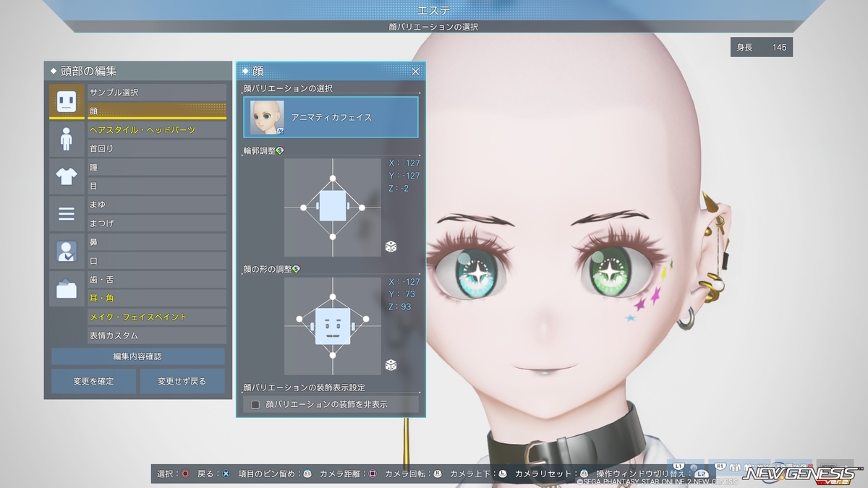Click 編集内容確認 button
Viewport: 868px width, 488px height.
point(138,356)
